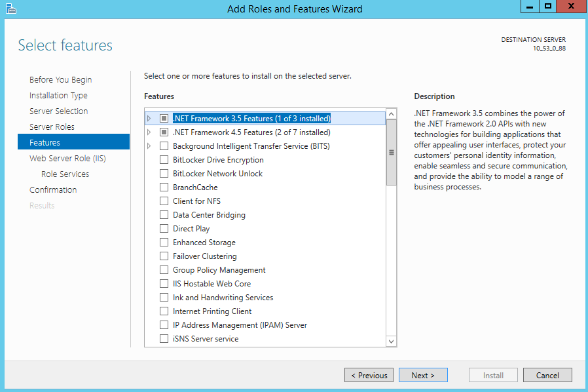Select Client for NFS checkbox

point(164,201)
